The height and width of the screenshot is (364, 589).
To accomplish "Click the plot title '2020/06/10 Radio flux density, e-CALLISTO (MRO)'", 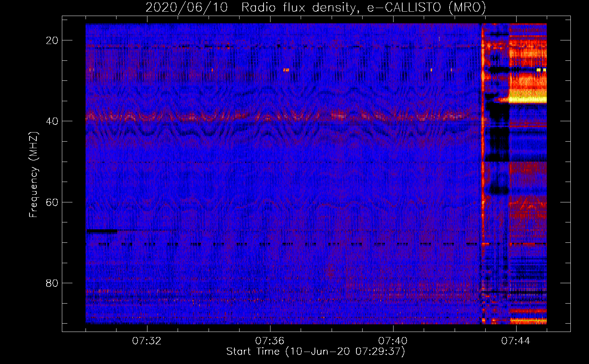I will [316, 7].
